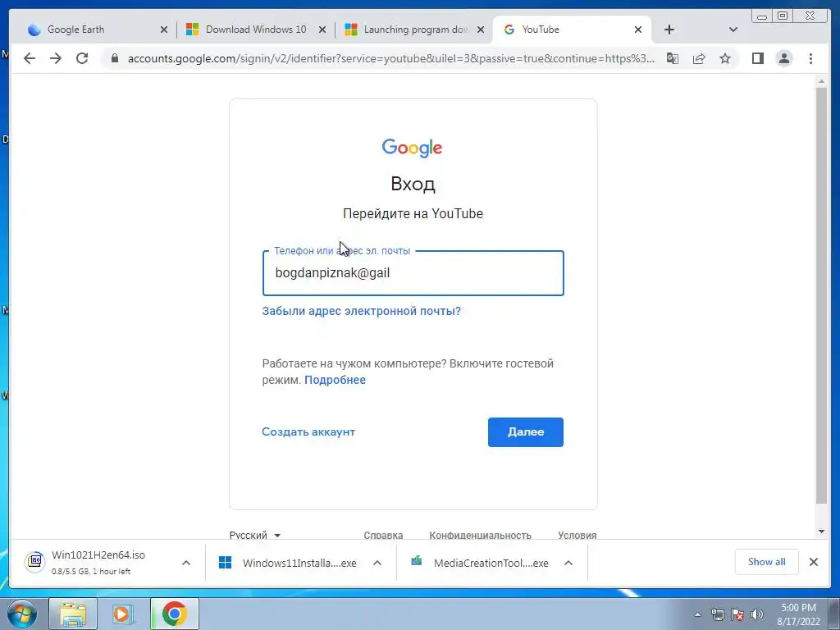Expand options for MediaCreationTool....exe download
This screenshot has width=840, height=630.
[568, 563]
